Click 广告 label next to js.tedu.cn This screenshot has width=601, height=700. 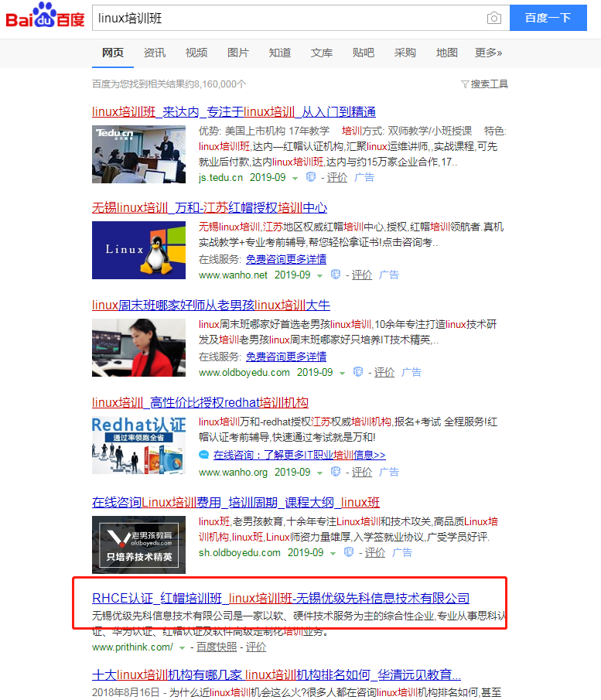coord(364,177)
